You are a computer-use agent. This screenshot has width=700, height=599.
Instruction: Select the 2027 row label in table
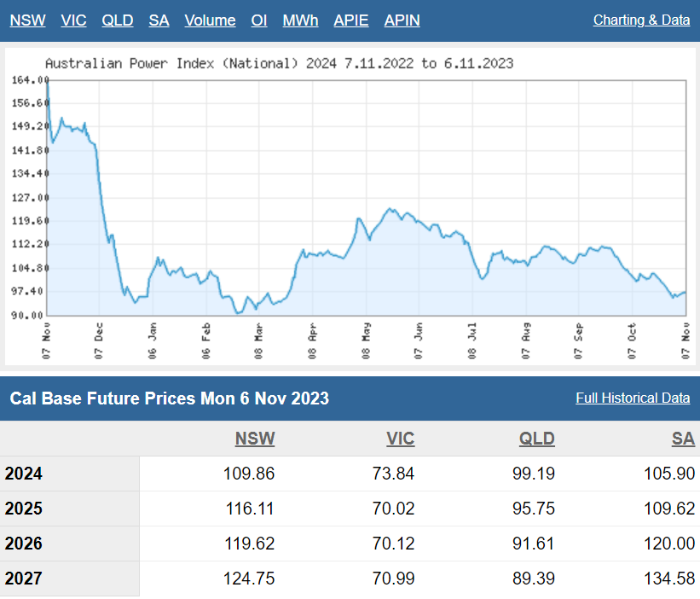point(24,579)
